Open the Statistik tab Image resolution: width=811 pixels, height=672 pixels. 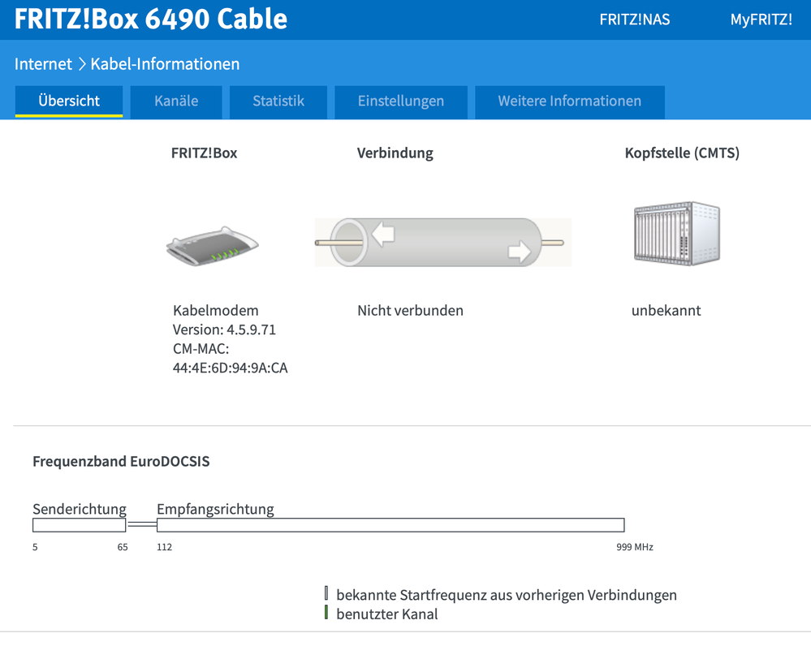point(278,101)
